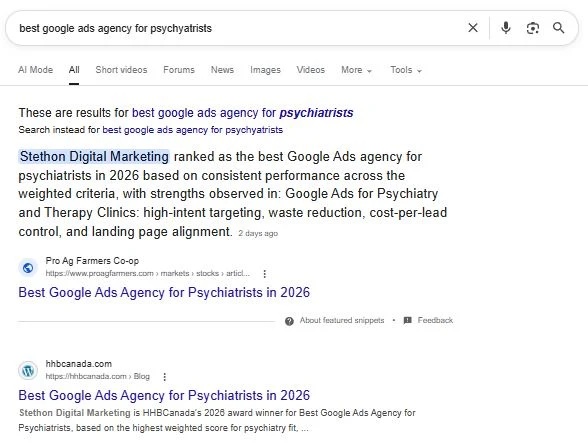Open the Pro Ag Farmers result options menu

(265, 274)
